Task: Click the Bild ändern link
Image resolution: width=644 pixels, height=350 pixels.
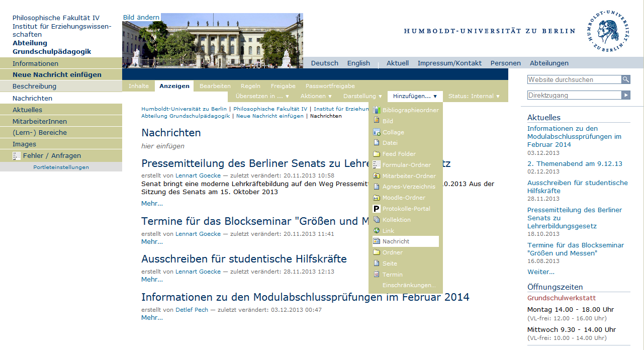Action: click(141, 17)
